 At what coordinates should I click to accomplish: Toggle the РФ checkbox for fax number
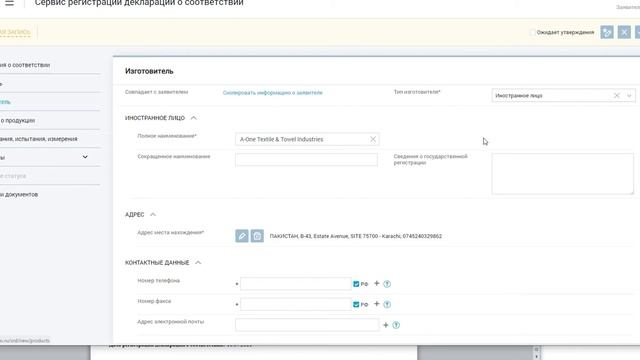click(x=356, y=304)
